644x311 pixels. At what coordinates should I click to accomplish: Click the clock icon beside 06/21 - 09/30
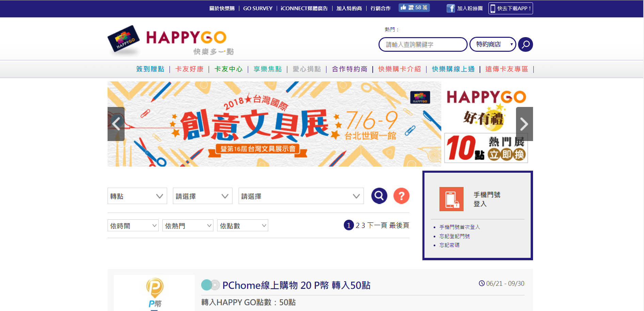point(482,283)
